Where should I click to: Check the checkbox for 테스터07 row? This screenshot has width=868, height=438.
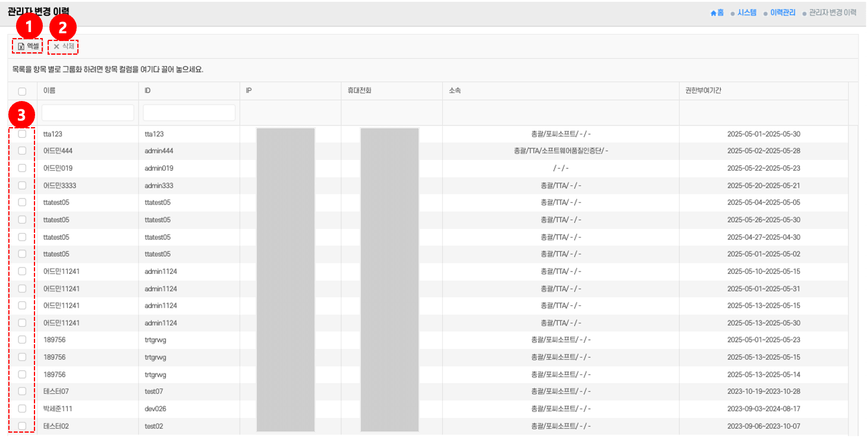(x=22, y=391)
